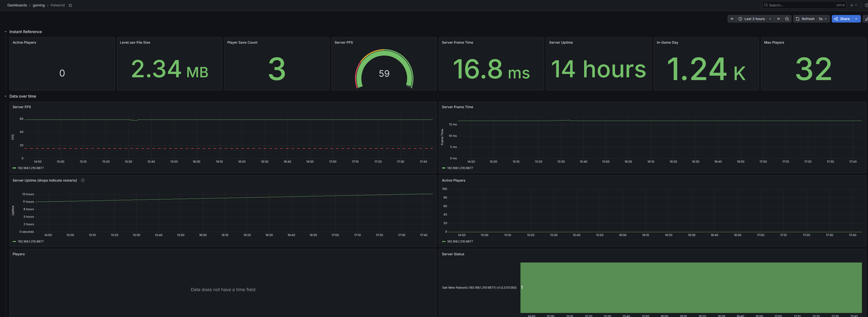The height and width of the screenshot is (317, 868).
Task: Click the help question mark icon
Action: tap(866, 5)
